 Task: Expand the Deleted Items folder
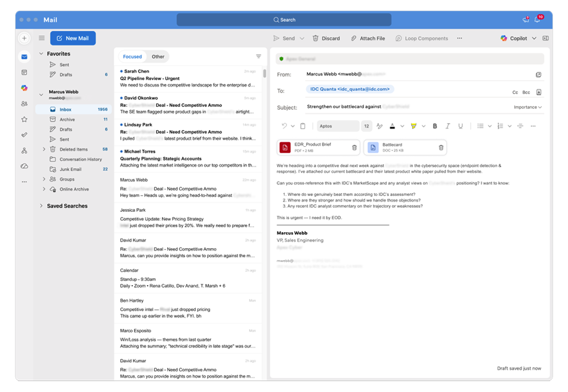click(x=44, y=149)
